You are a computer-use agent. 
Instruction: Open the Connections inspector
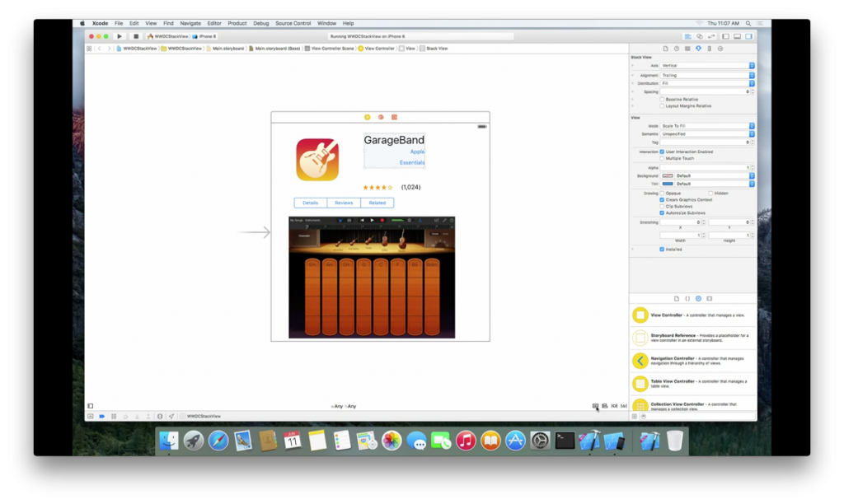click(x=720, y=49)
